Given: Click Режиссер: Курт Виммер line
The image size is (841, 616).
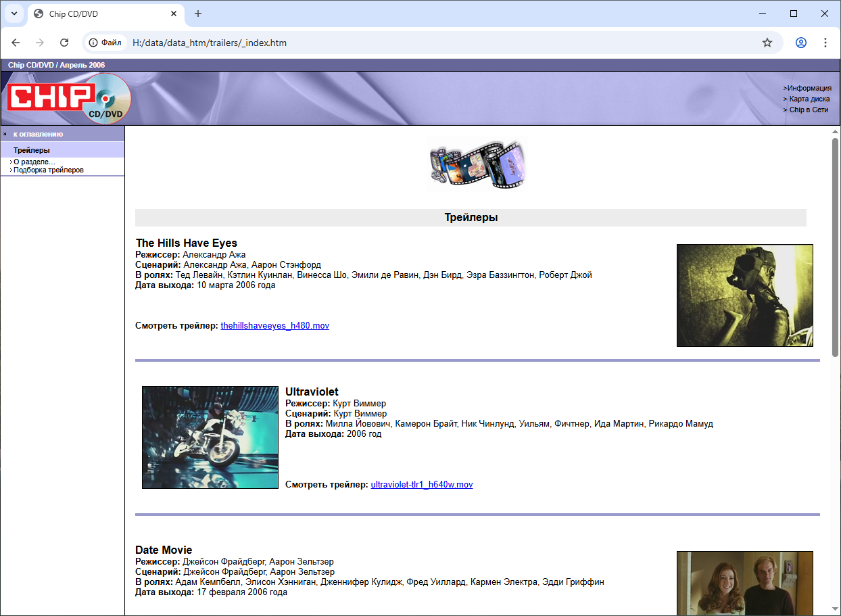Looking at the screenshot, I should coord(336,404).
